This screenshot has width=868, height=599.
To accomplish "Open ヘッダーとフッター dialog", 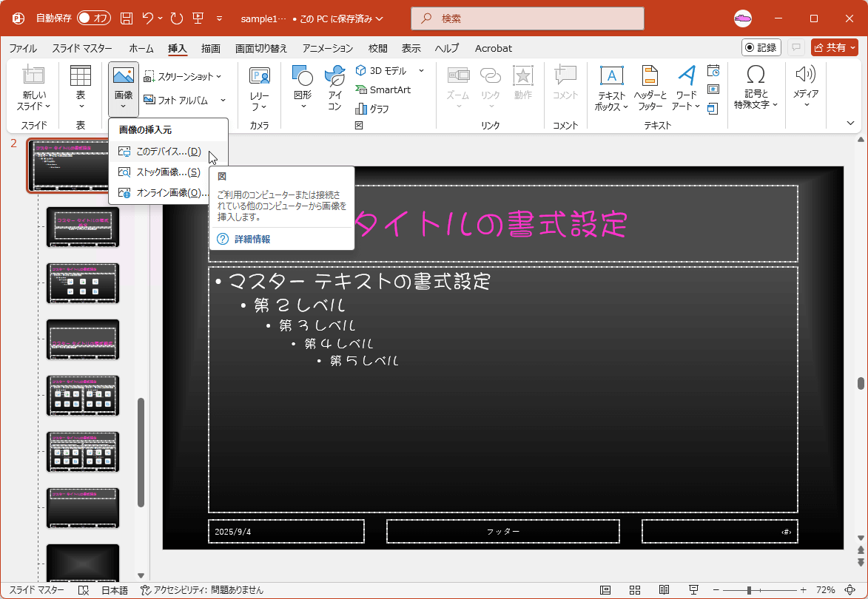I will (650, 87).
